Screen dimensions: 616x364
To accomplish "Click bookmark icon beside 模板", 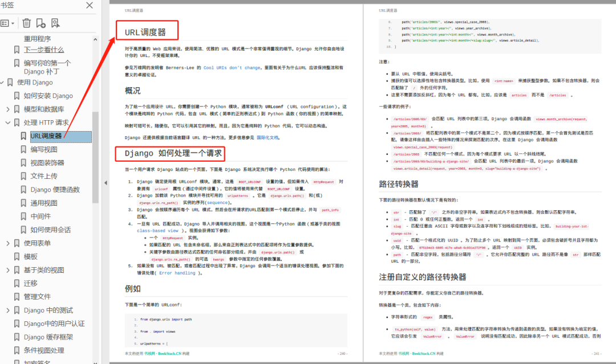I will point(17,256).
